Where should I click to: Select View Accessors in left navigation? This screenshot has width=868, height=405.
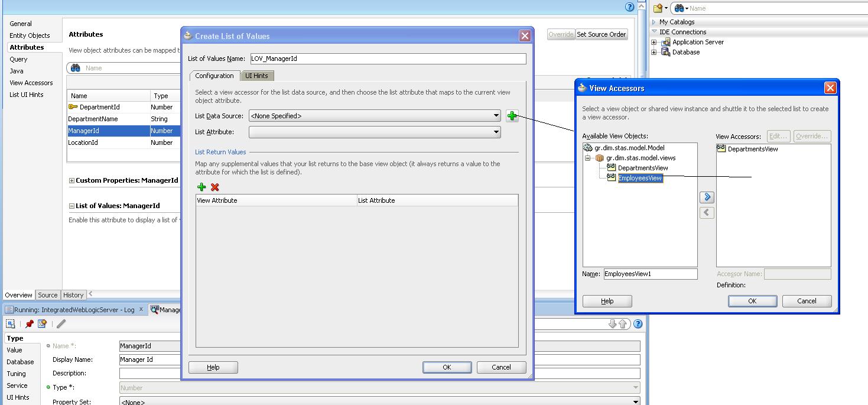pos(31,83)
